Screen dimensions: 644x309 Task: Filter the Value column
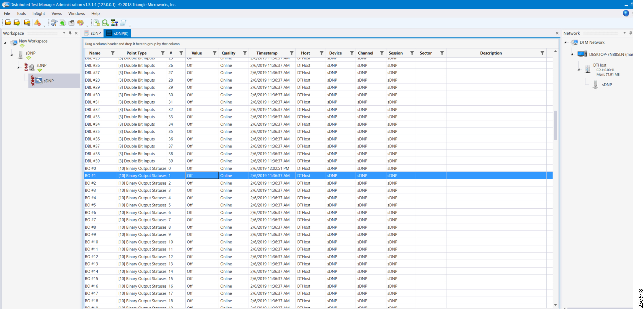coord(215,53)
